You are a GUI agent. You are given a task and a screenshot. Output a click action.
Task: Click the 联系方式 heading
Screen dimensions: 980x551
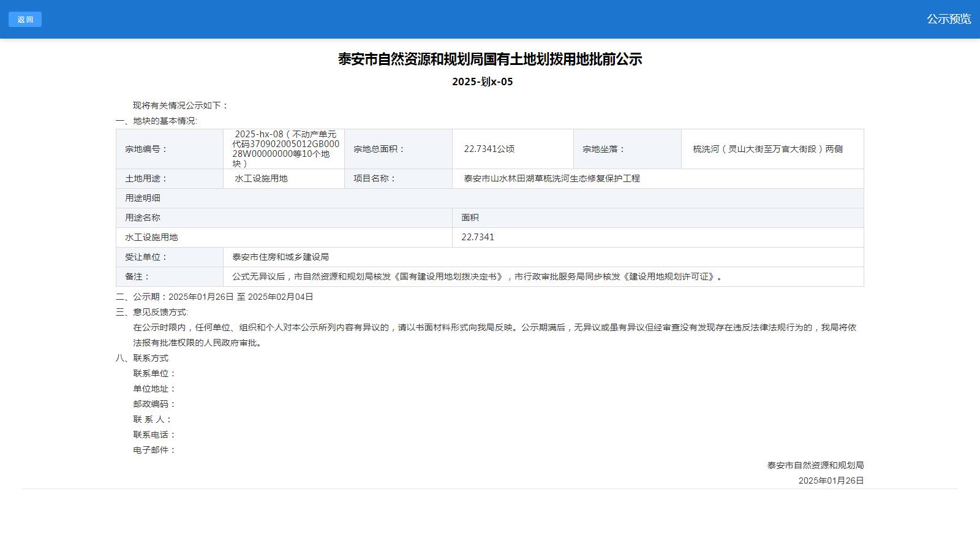tap(142, 358)
